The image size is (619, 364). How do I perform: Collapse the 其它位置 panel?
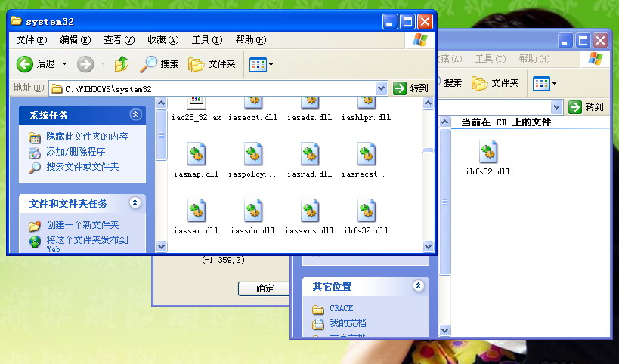418,285
